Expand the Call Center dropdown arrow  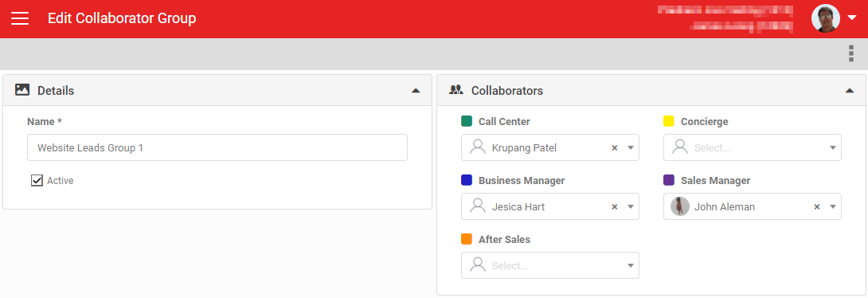point(630,148)
